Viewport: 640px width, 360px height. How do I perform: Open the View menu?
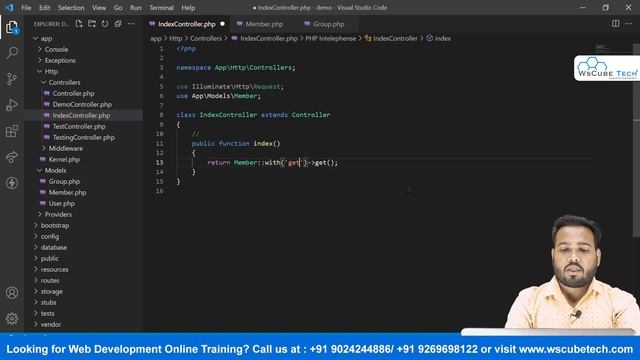click(99, 8)
